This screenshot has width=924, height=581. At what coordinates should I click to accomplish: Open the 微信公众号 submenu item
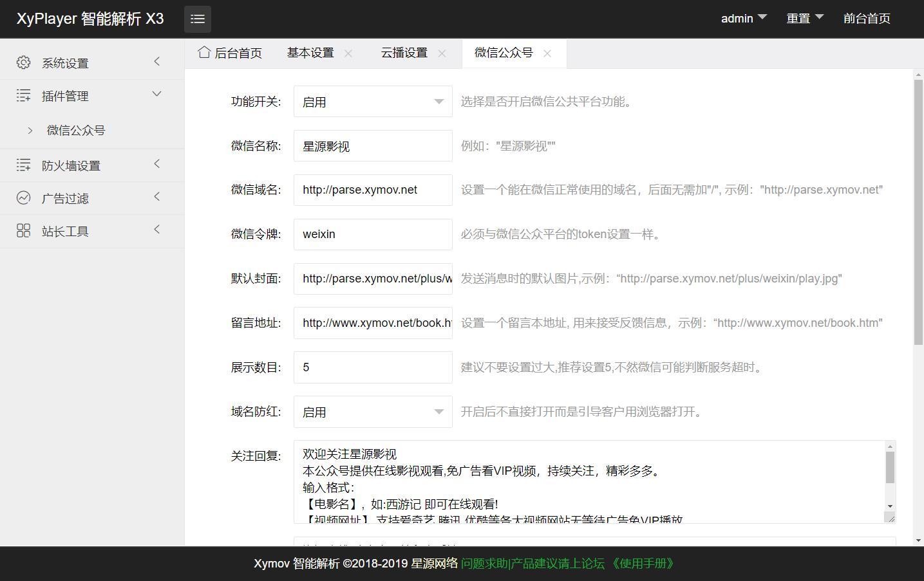tap(75, 130)
